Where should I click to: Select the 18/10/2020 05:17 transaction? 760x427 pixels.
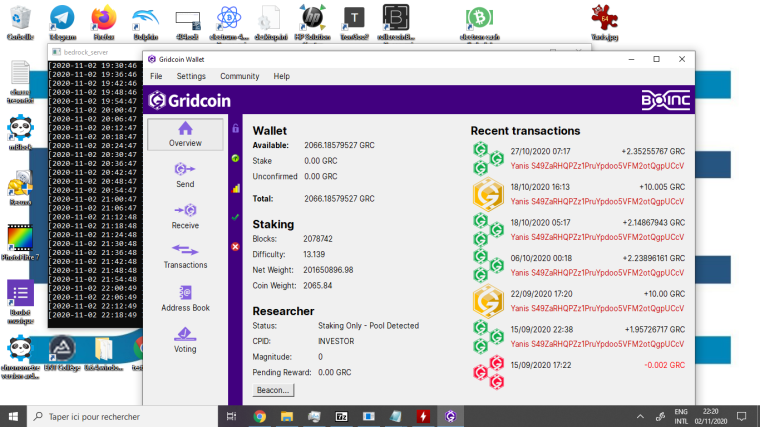579,230
